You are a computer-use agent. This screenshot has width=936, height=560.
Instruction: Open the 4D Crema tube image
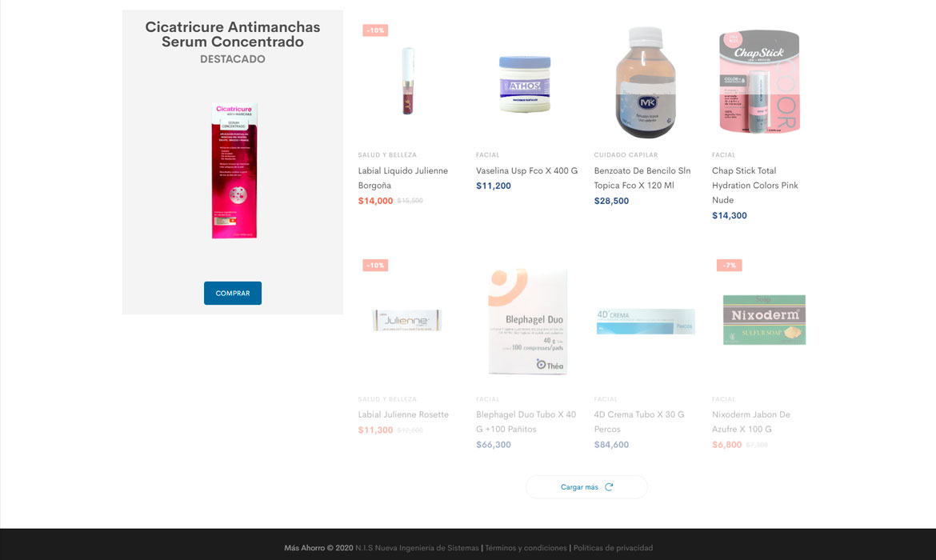646,321
